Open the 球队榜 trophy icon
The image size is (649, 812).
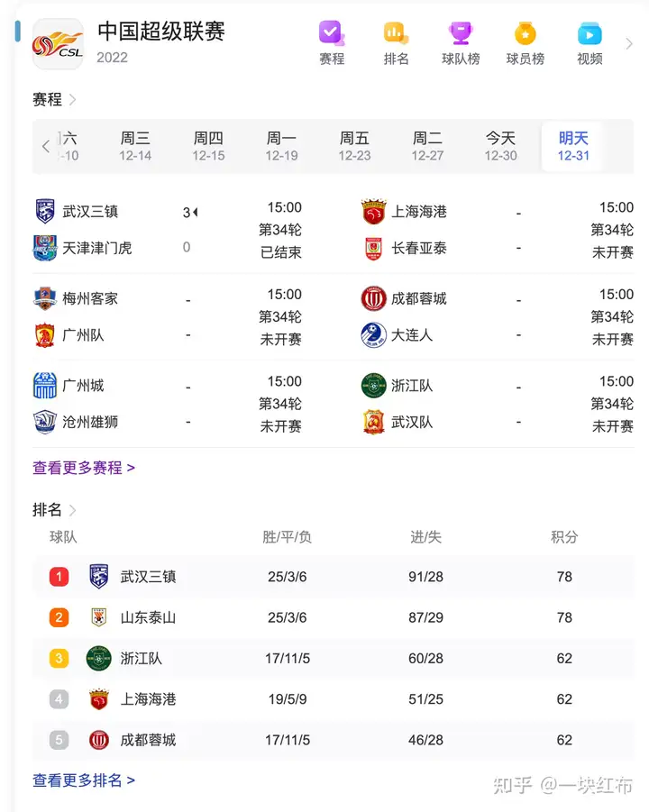[x=461, y=34]
